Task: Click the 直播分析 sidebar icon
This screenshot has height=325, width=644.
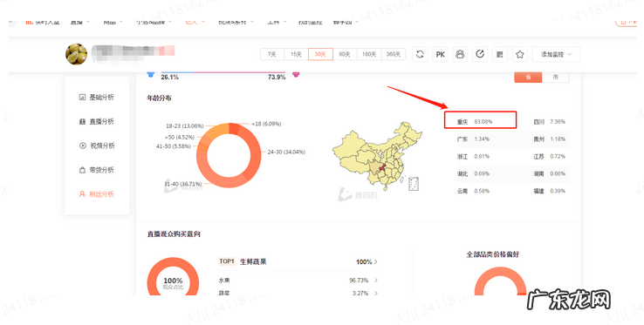Action: coord(82,121)
